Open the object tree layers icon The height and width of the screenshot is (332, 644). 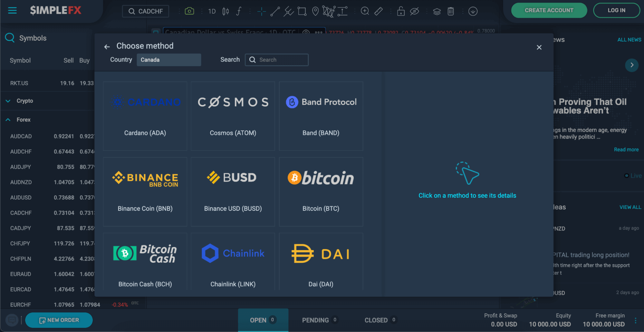pos(437,11)
